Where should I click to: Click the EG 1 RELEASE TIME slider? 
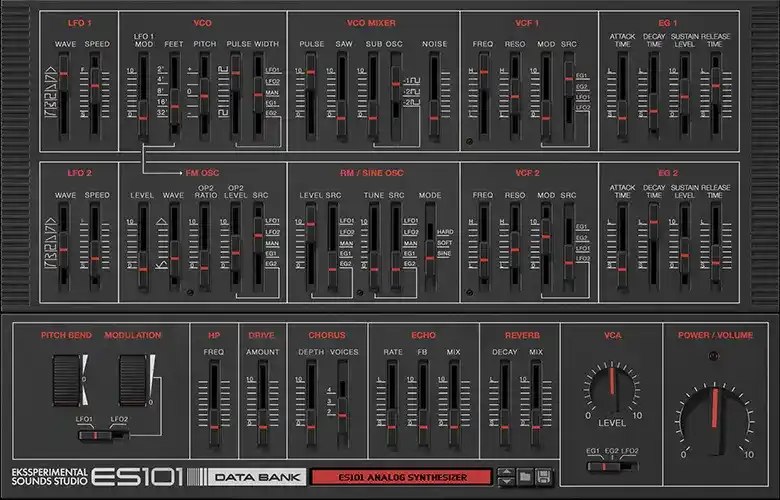716,96
